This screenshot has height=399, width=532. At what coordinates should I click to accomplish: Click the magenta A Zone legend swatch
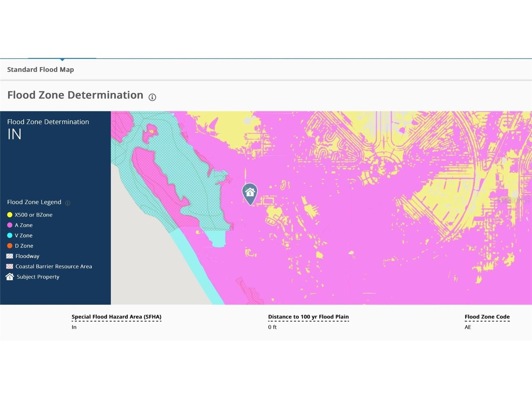pyautogui.click(x=10, y=225)
